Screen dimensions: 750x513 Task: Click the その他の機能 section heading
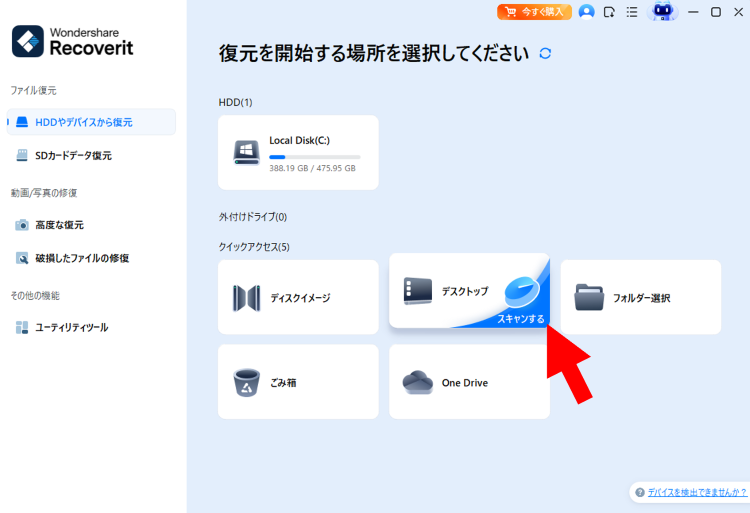35,296
